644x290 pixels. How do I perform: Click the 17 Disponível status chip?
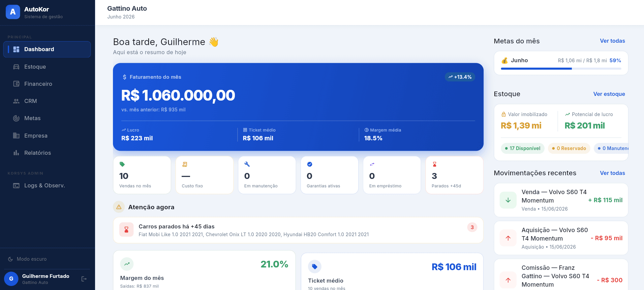click(523, 148)
